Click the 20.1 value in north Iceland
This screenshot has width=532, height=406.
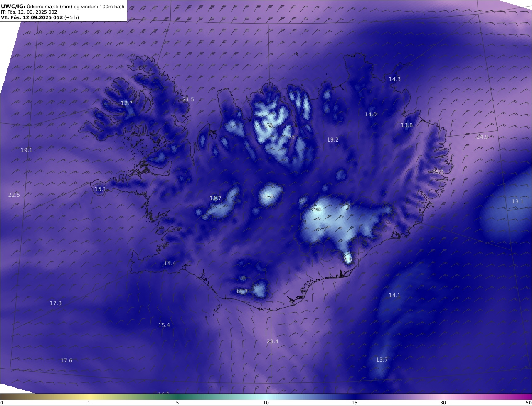pyautogui.click(x=294, y=137)
